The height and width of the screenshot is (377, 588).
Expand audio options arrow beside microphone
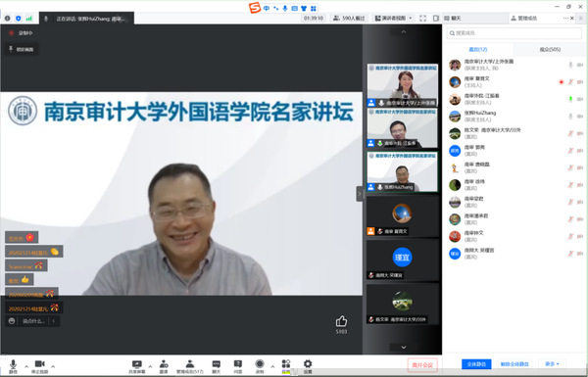[x=26, y=366]
